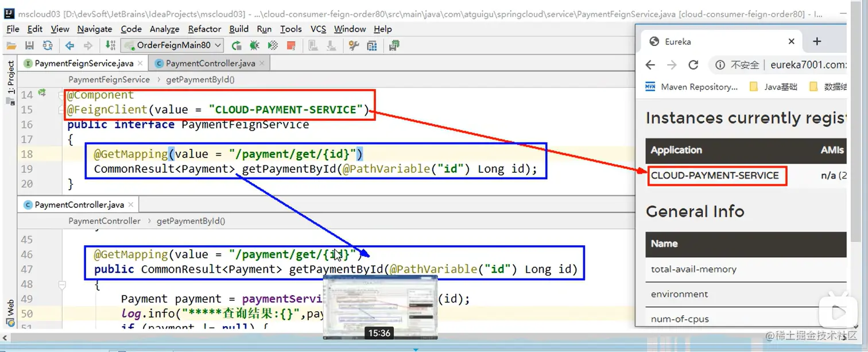This screenshot has height=352, width=868.
Task: Click the red Stop icon in toolbar
Action: point(291,45)
